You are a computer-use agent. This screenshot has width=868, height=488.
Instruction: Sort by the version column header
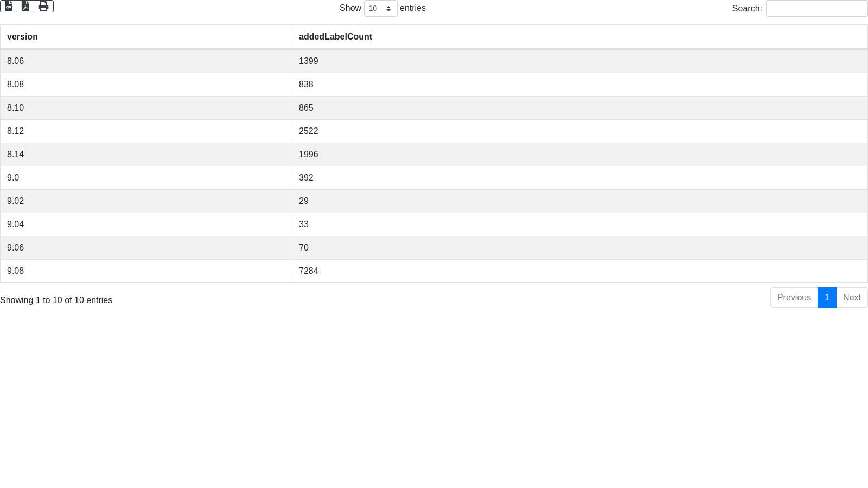pos(22,37)
